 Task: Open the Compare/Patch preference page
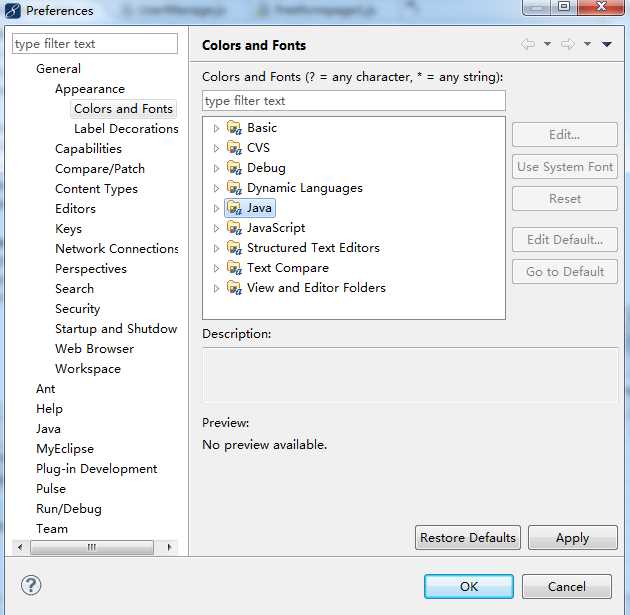point(100,169)
